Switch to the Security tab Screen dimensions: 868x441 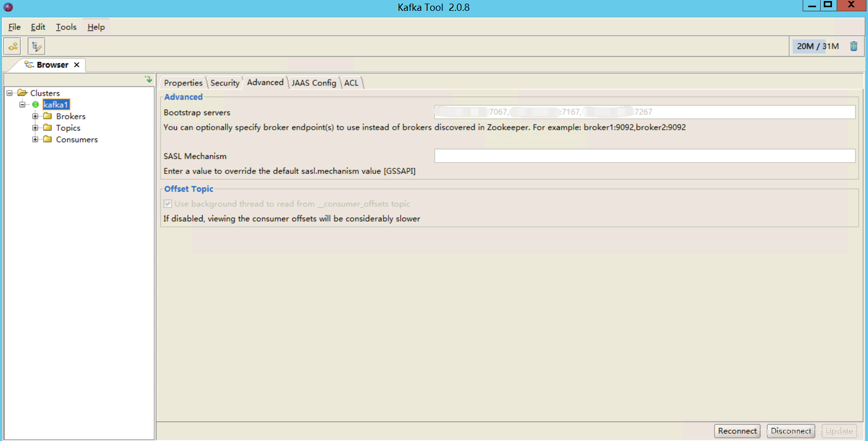pos(225,83)
